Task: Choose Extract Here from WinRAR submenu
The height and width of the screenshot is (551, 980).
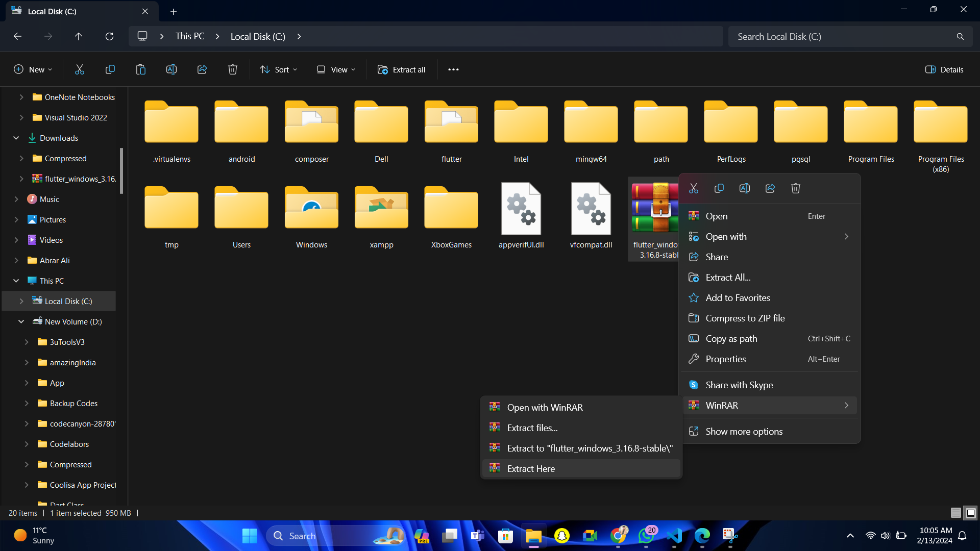Action: coord(581,469)
